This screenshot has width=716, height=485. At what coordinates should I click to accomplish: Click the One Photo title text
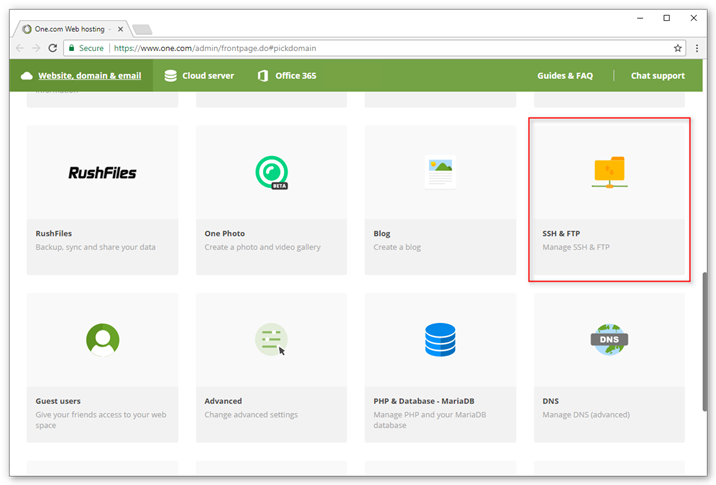225,233
